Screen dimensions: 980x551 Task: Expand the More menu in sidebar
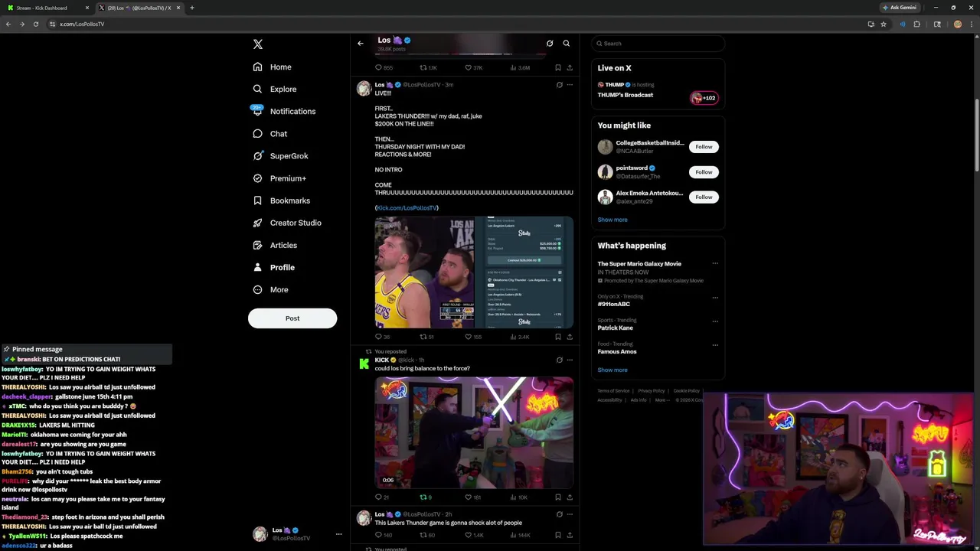tap(271, 290)
